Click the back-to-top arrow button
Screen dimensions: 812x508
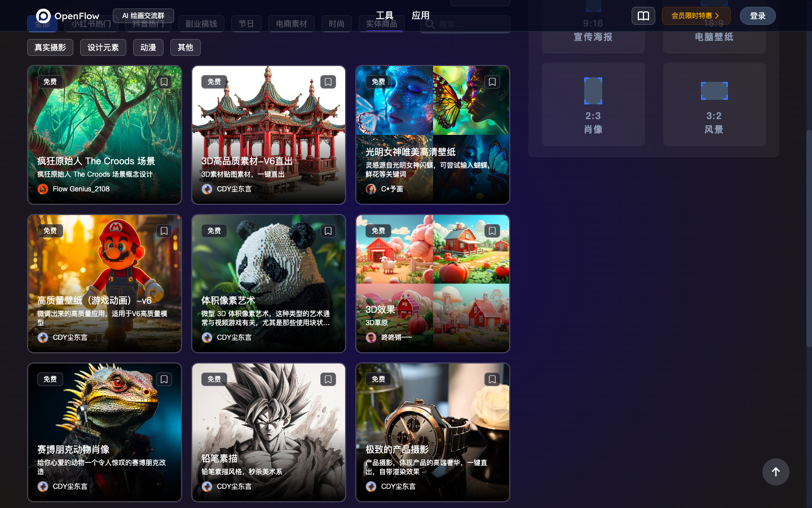pyautogui.click(x=776, y=472)
